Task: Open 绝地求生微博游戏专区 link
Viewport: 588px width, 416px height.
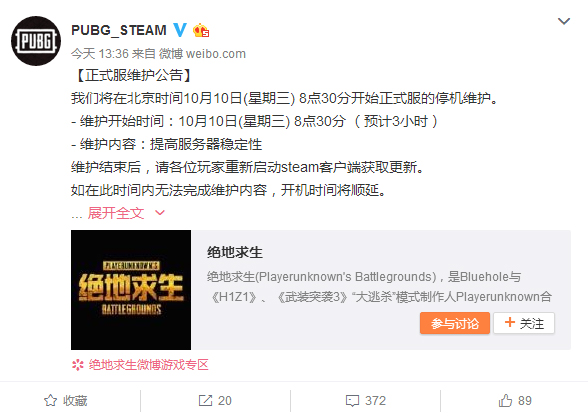Action: pyautogui.click(x=148, y=365)
